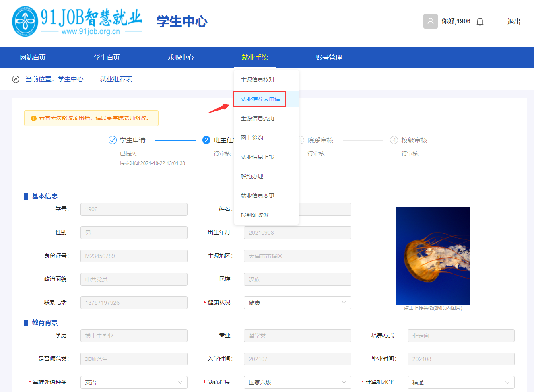Click the jellyfish avatar photo to upload

(433, 256)
